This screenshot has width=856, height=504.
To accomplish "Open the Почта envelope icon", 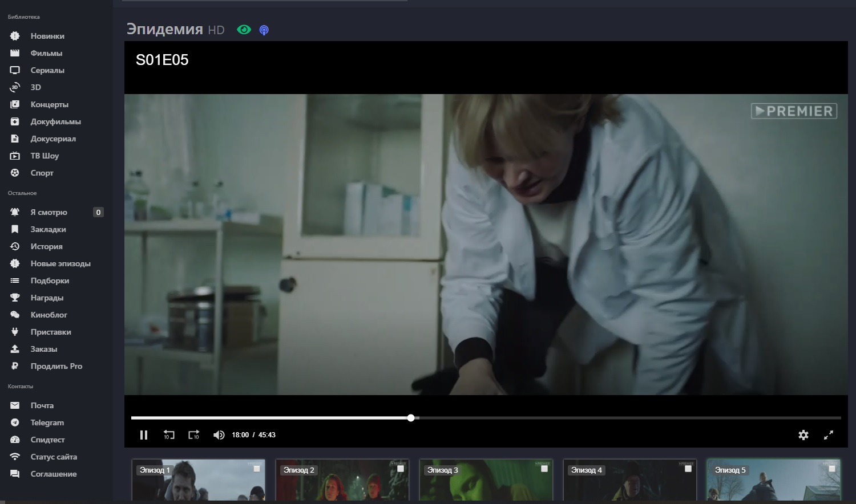I will tap(15, 405).
